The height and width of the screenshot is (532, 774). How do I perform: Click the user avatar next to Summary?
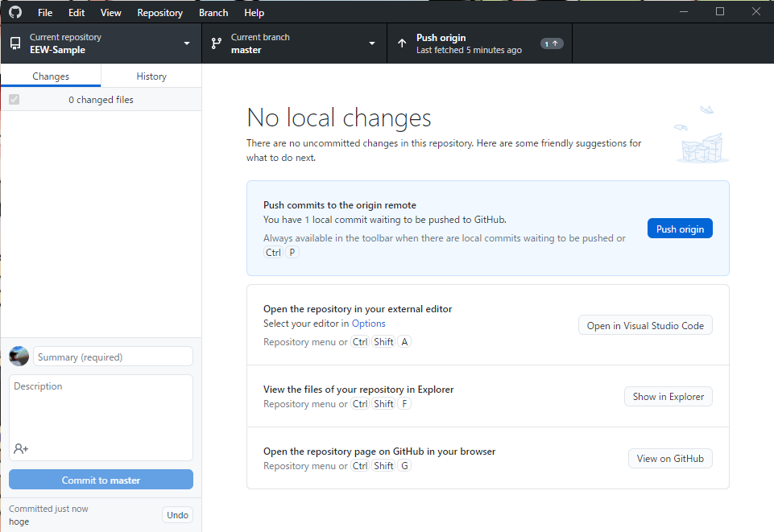click(x=19, y=356)
